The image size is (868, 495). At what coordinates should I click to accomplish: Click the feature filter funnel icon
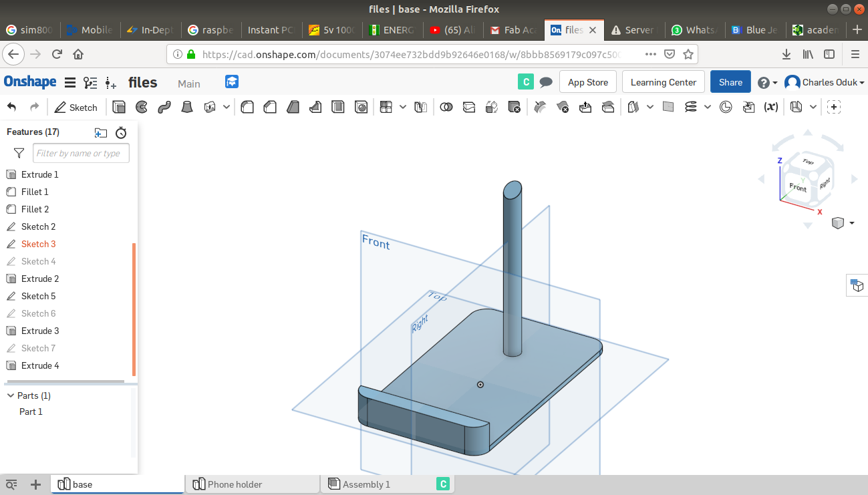pyautogui.click(x=19, y=153)
